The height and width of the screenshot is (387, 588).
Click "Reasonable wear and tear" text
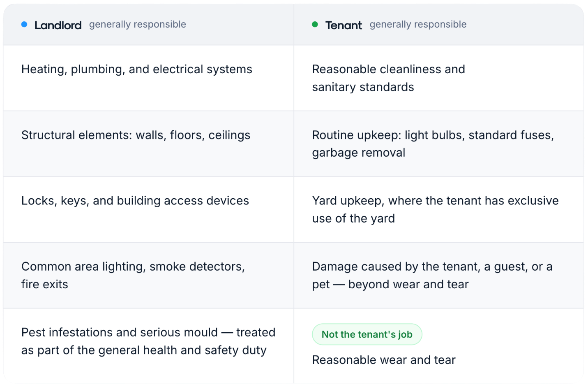click(384, 360)
